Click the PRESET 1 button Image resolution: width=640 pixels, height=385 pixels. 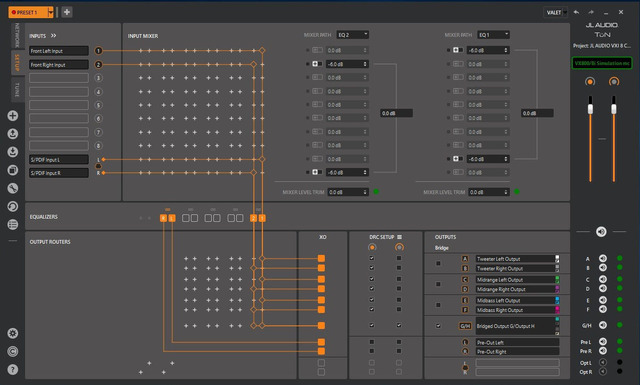coord(28,12)
